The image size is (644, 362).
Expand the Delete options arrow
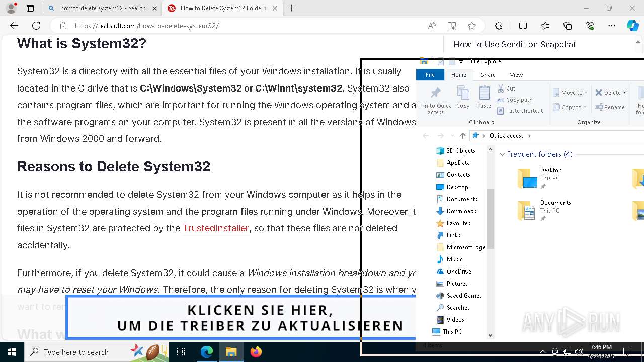coord(624,93)
